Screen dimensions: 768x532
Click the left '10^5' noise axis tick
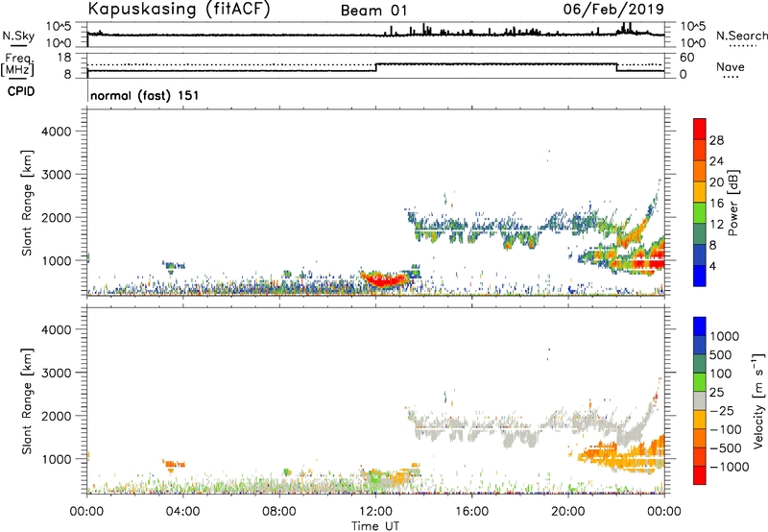point(59,26)
